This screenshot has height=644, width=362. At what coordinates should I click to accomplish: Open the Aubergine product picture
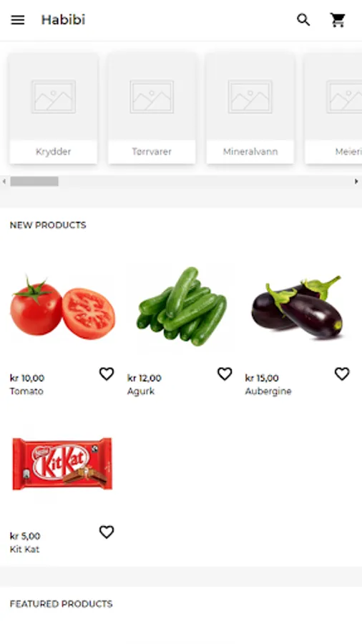tap(298, 307)
